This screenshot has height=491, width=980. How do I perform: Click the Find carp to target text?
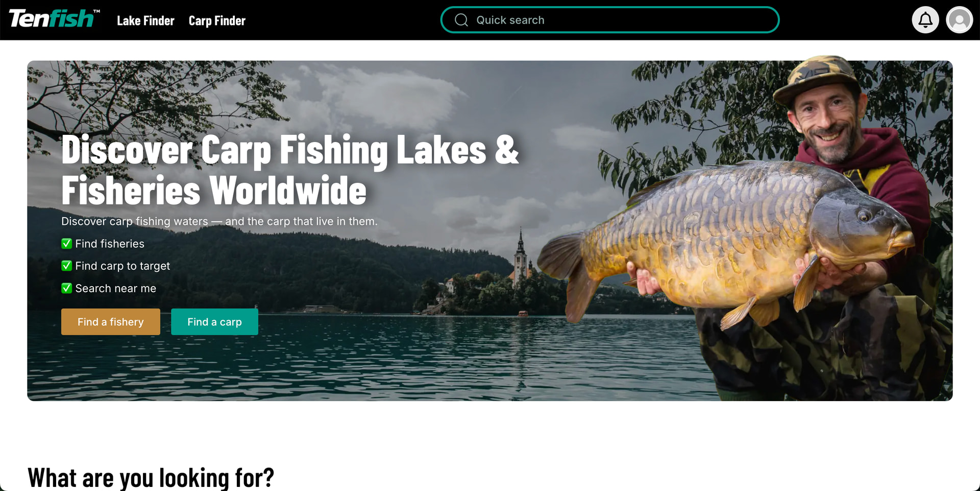[x=122, y=266]
